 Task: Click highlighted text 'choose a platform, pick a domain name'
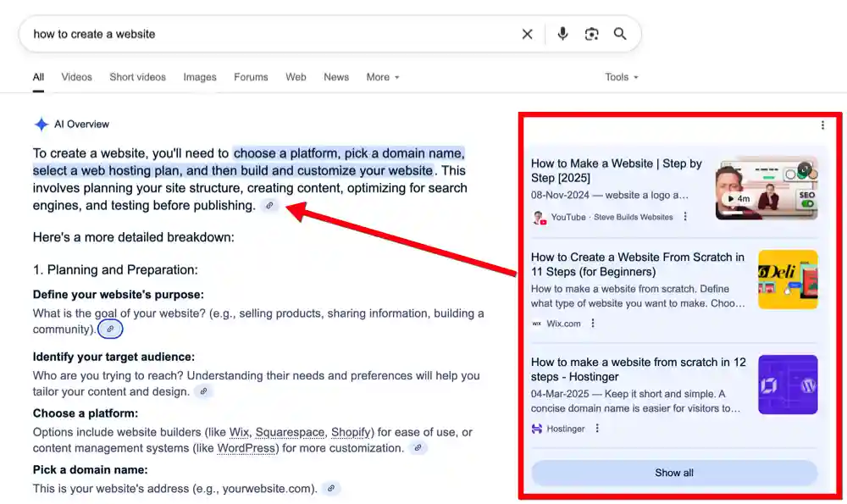click(348, 153)
